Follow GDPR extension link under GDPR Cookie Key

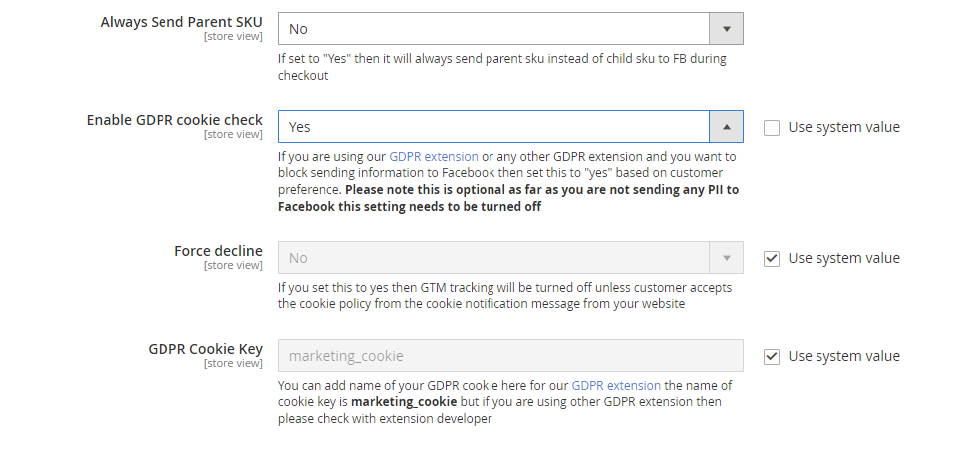click(616, 385)
